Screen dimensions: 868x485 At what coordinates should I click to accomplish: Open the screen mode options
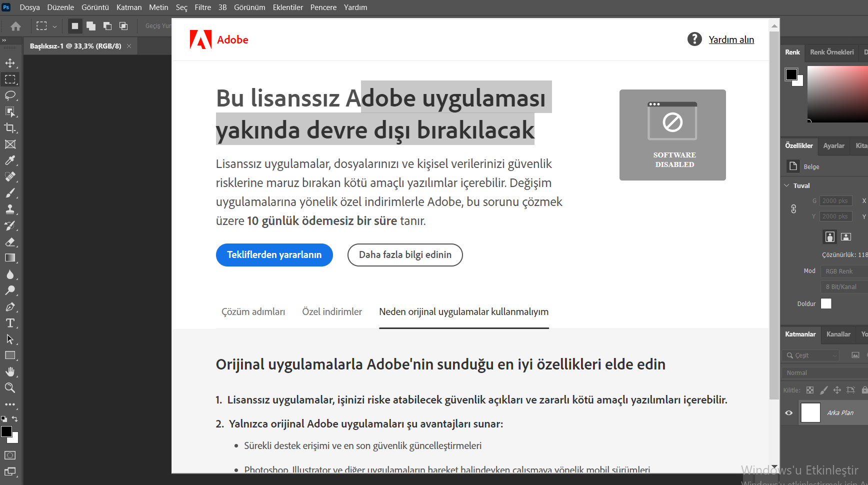(x=10, y=471)
